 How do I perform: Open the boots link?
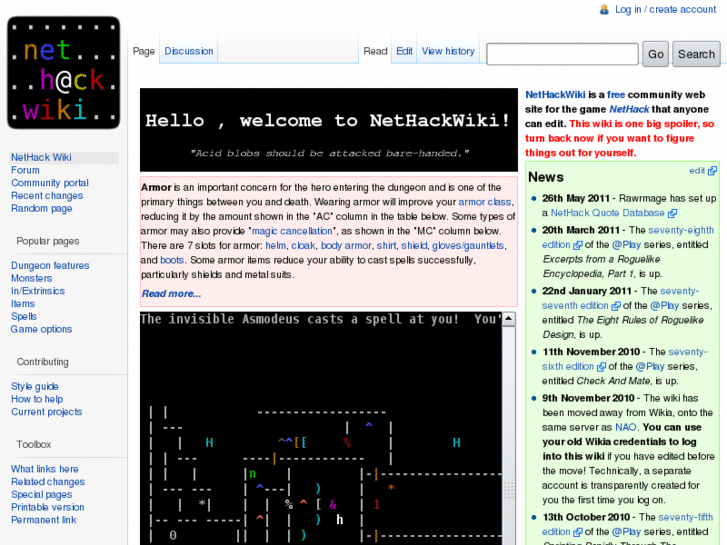(x=172, y=260)
